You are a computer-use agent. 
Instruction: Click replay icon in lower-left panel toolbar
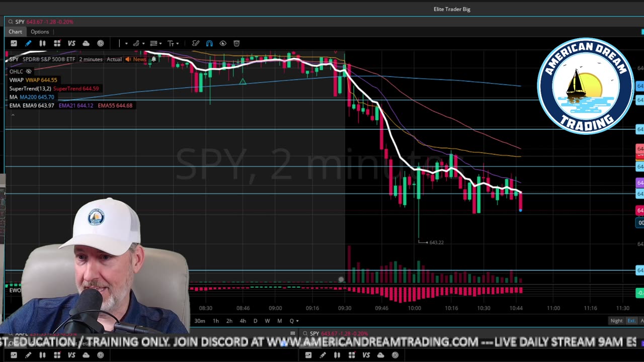point(101,355)
